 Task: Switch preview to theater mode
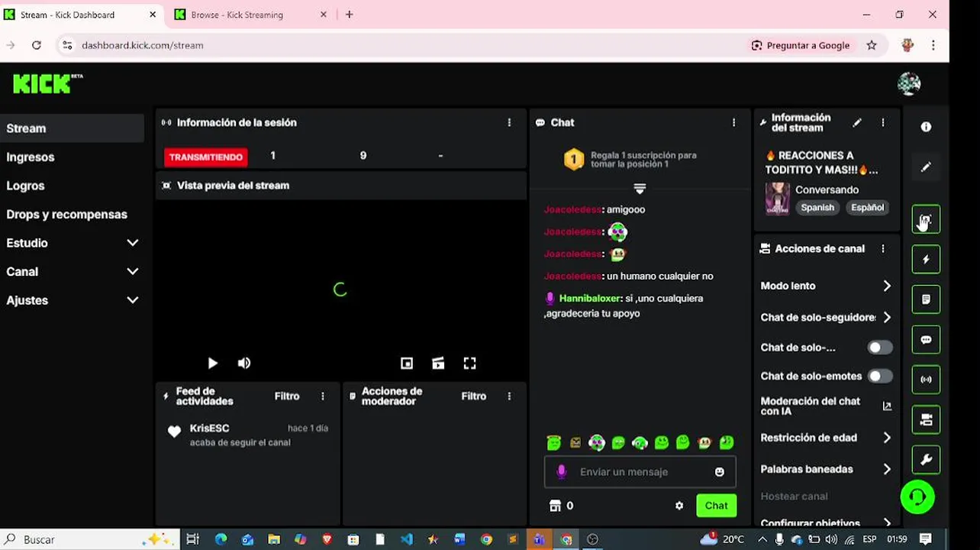438,364
